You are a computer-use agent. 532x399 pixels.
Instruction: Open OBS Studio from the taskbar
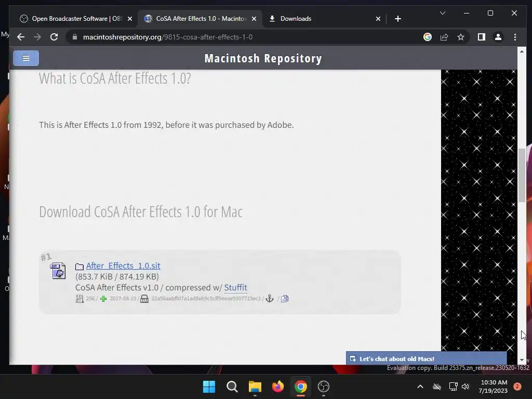(x=324, y=387)
